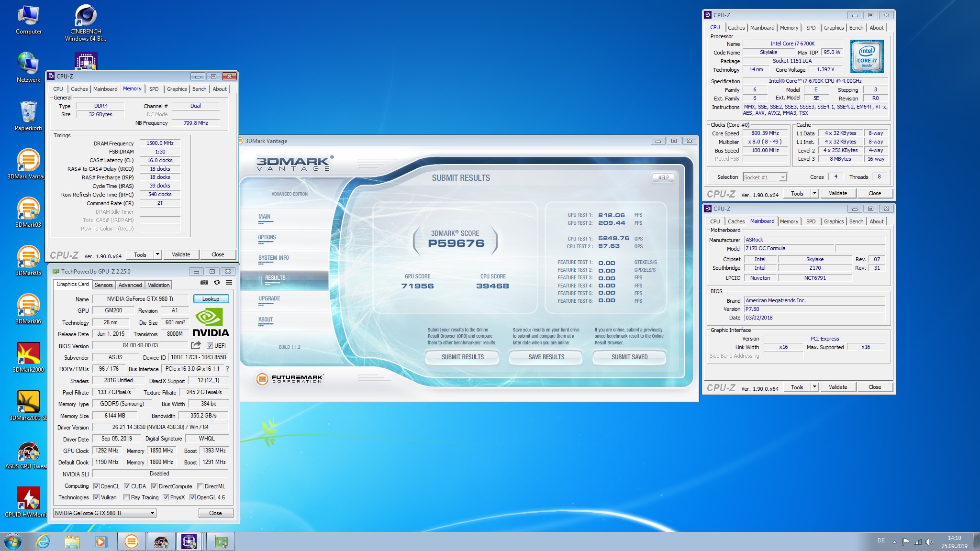
Task: Select Bench tab in CPU-Z CPU window
Action: coord(856,28)
